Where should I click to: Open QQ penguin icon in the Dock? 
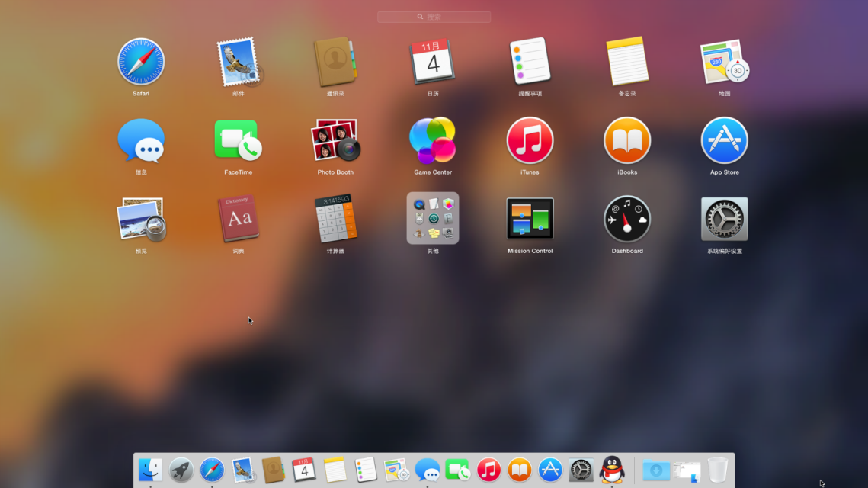point(612,470)
